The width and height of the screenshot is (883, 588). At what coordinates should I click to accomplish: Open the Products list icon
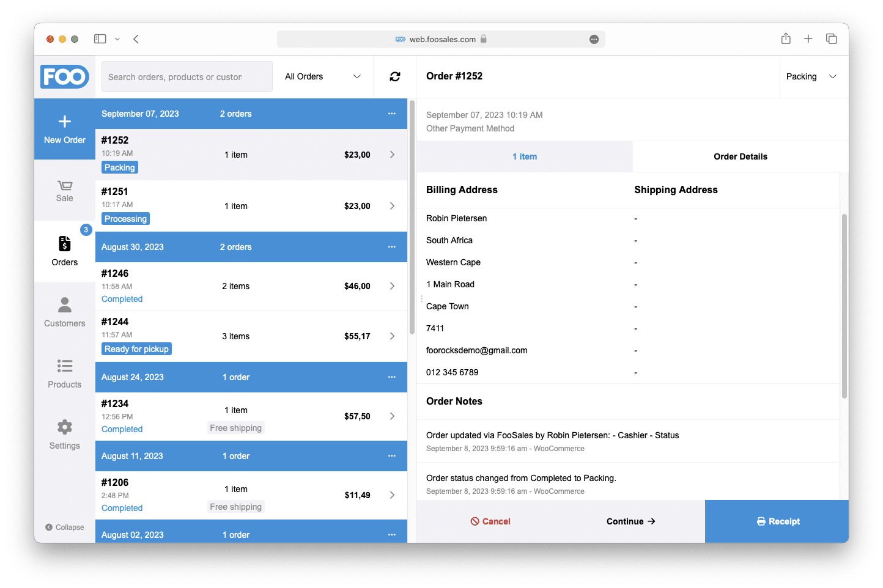coord(65,366)
